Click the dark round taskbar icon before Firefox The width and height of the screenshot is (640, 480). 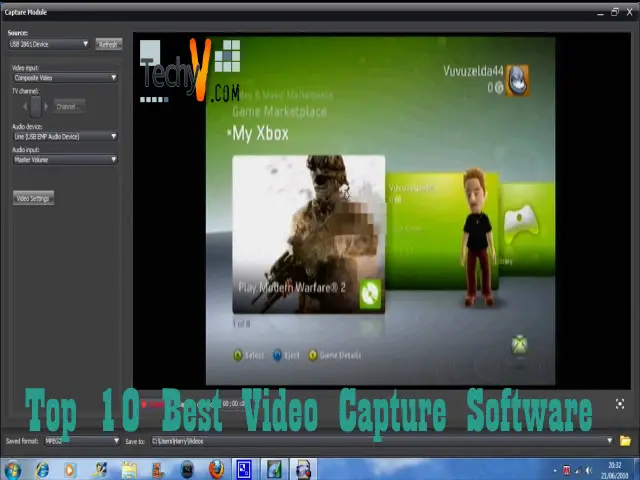point(187,470)
